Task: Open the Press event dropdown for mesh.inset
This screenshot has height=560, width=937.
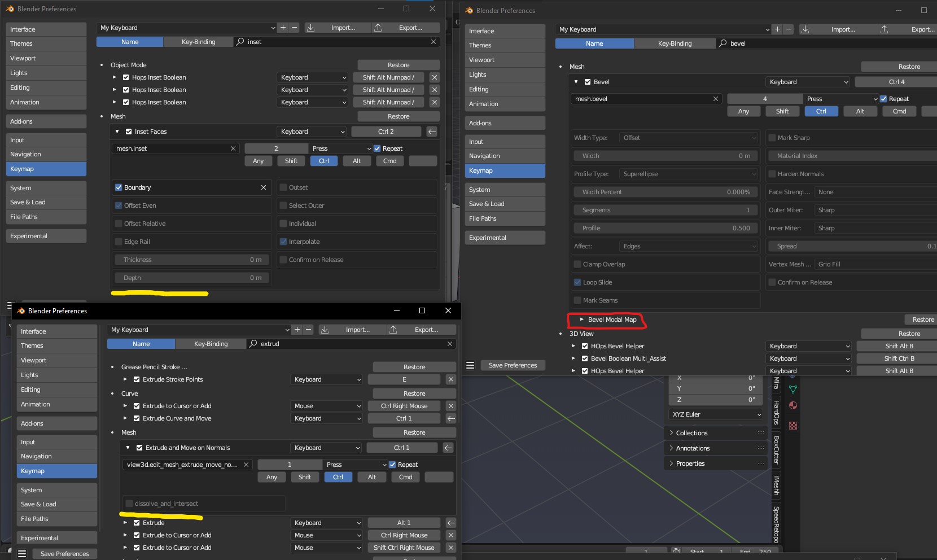Action: [x=340, y=148]
